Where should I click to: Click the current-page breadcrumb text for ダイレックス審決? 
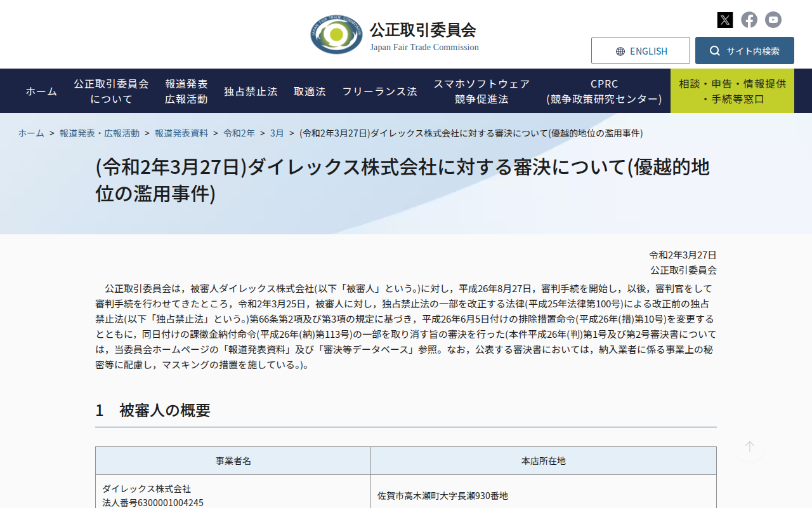pyautogui.click(x=471, y=133)
